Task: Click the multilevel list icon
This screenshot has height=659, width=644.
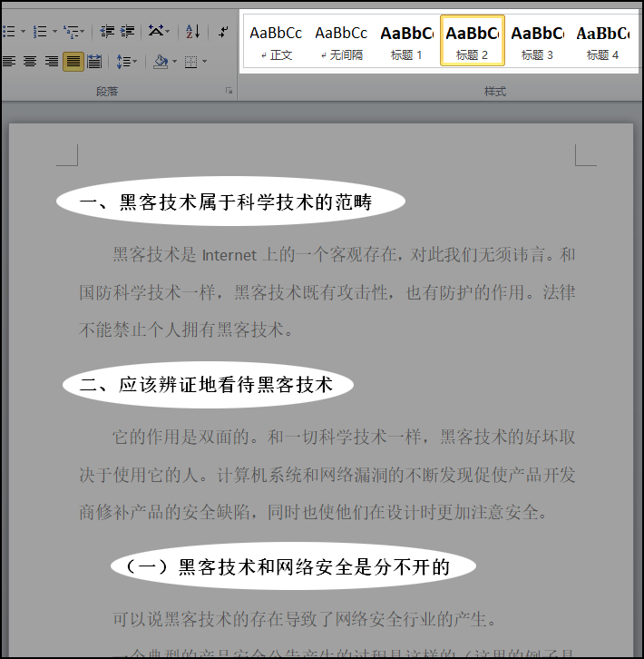Action: 72,32
